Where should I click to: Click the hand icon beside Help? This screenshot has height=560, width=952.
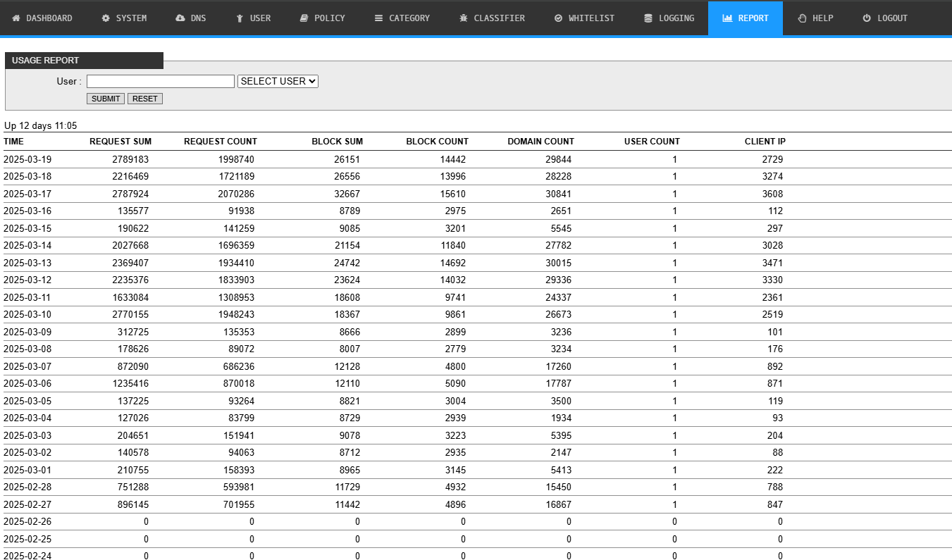coord(802,18)
